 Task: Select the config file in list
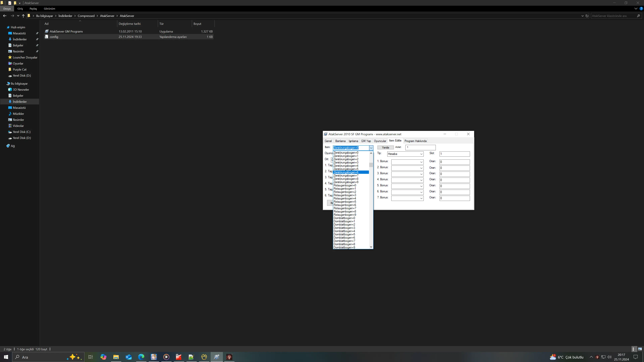click(x=54, y=37)
